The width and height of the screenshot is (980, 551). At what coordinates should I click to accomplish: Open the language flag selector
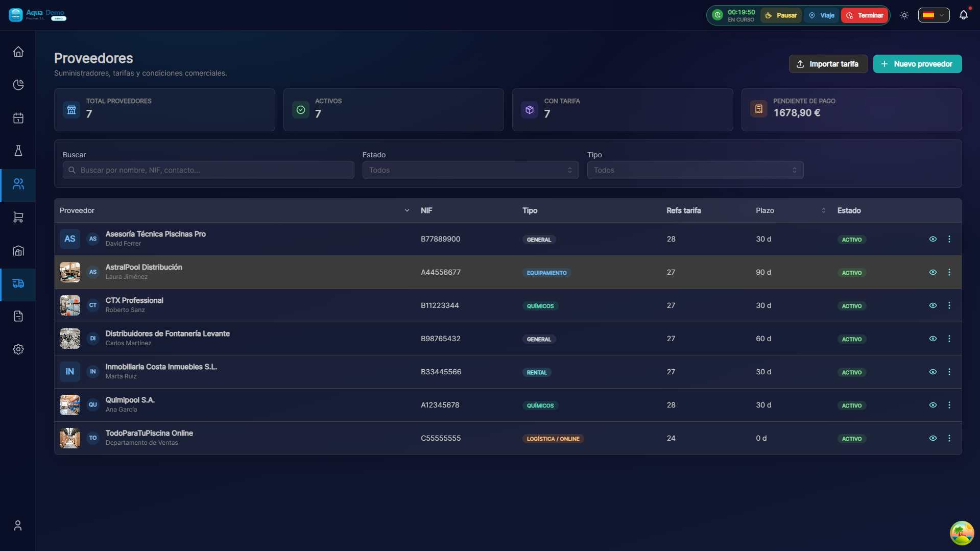[934, 15]
